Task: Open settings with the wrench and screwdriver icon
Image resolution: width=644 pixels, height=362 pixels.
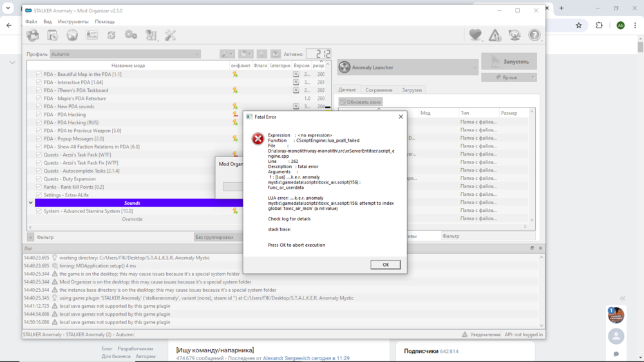Action: click(171, 35)
